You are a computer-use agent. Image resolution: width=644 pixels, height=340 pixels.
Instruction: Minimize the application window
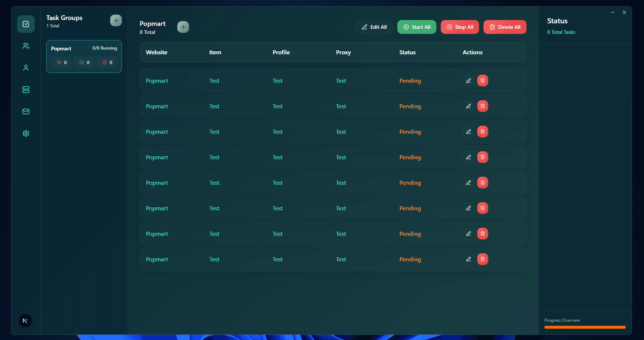(x=613, y=12)
